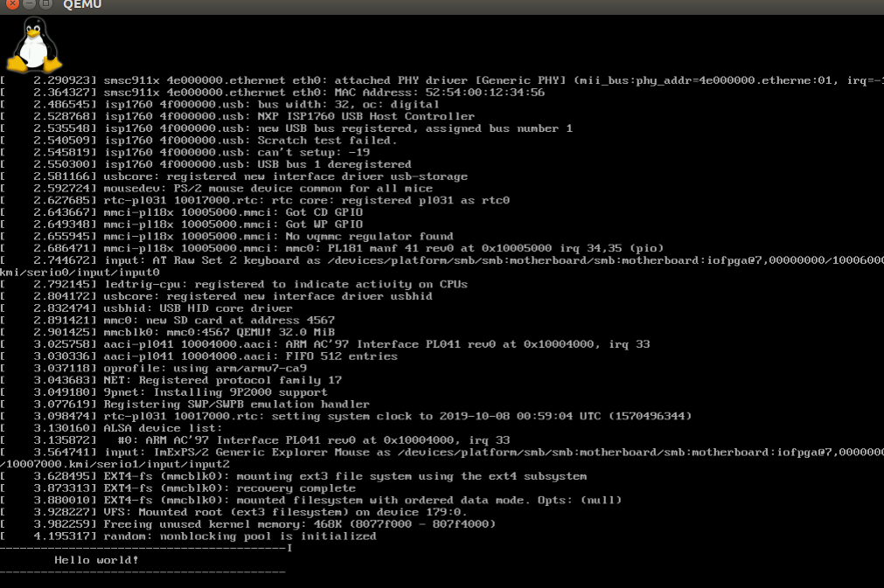This screenshot has height=588, width=884.
Task: Minimize the QEMU window
Action: [x=30, y=3]
